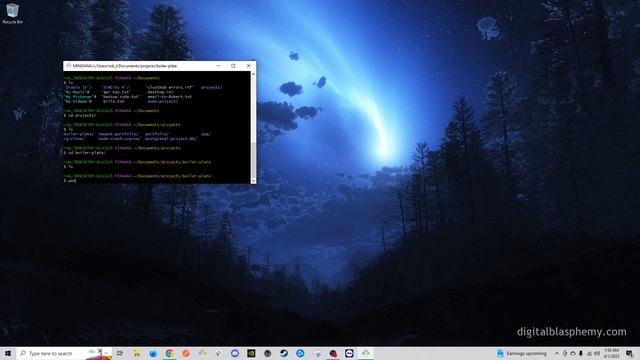Click "My Pictures" in the terminal listing
This screenshot has width=640, height=360.
pyautogui.click(x=80, y=97)
